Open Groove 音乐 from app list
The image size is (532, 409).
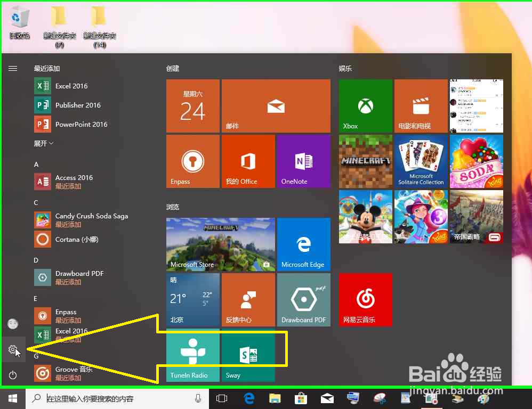63,373
